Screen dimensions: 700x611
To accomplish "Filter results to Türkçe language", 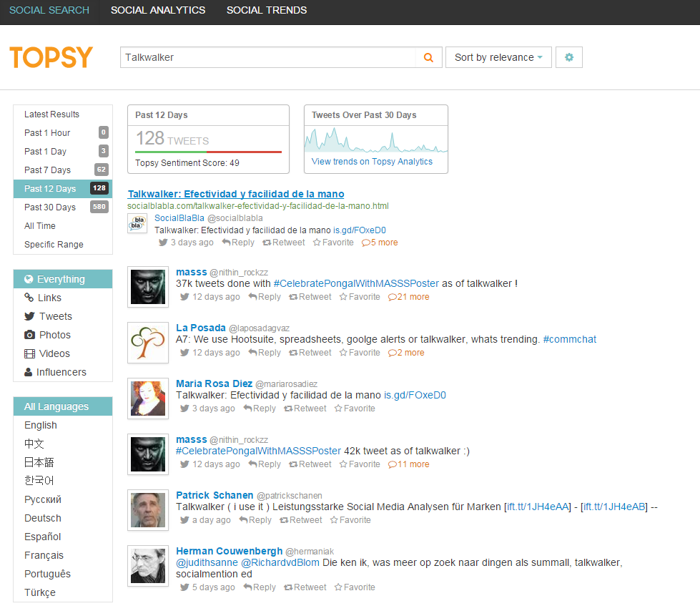I will point(63,592).
